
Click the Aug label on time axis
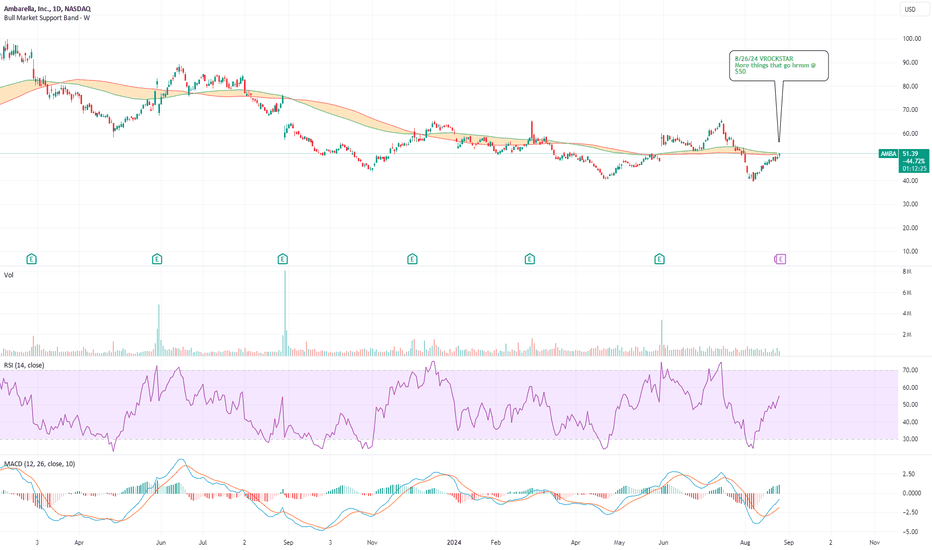pyautogui.click(x=745, y=543)
